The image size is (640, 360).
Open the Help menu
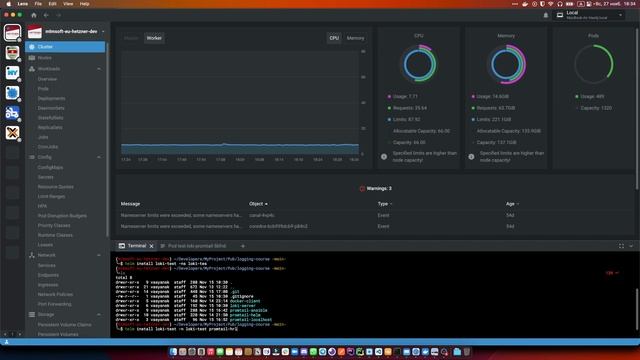pos(84,4)
